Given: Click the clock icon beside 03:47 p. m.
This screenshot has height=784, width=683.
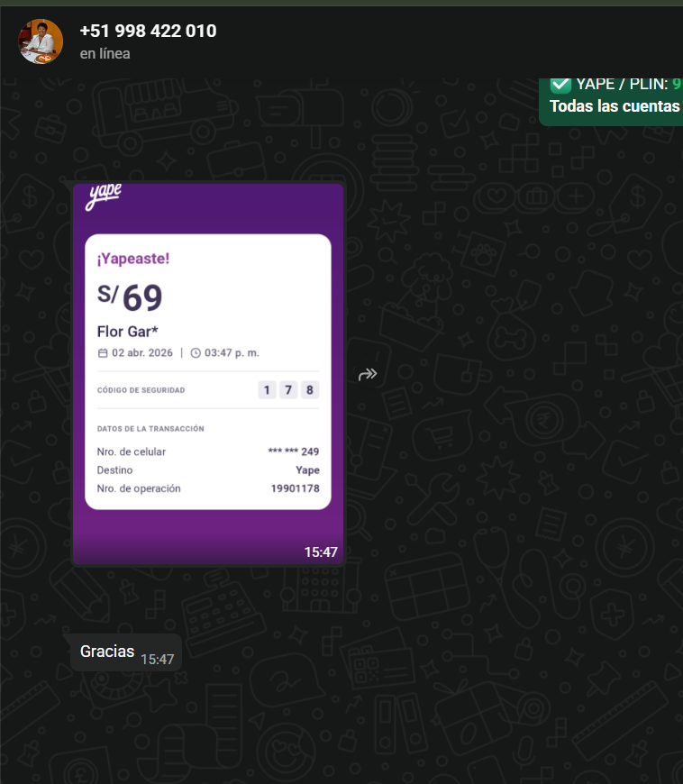Looking at the screenshot, I should (x=196, y=353).
